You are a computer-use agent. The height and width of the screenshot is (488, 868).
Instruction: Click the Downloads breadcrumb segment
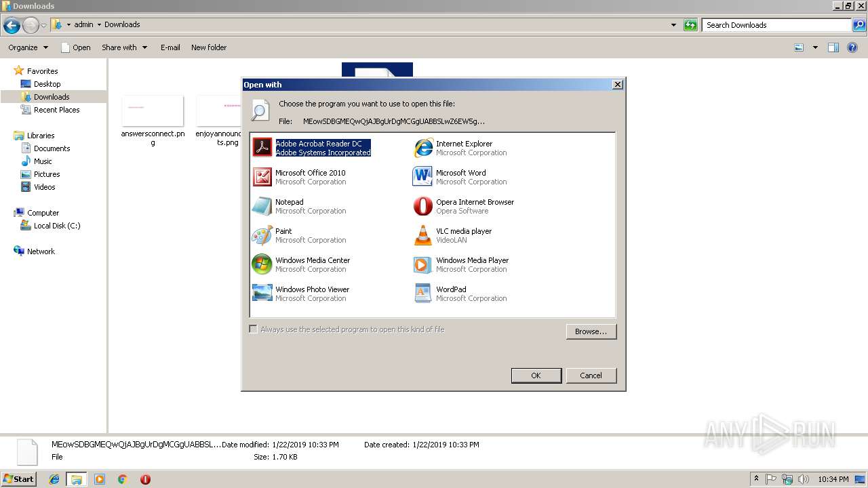coord(122,24)
